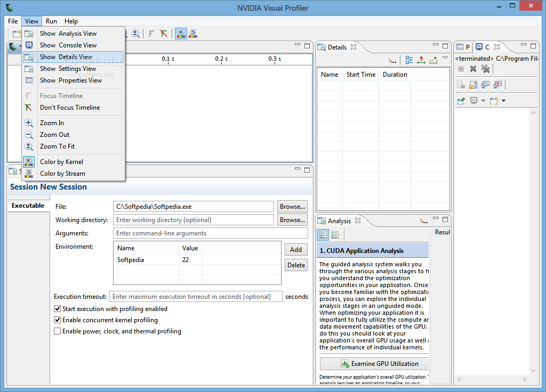Click Browse button for Working directory
The image size is (546, 392).
pos(293,220)
